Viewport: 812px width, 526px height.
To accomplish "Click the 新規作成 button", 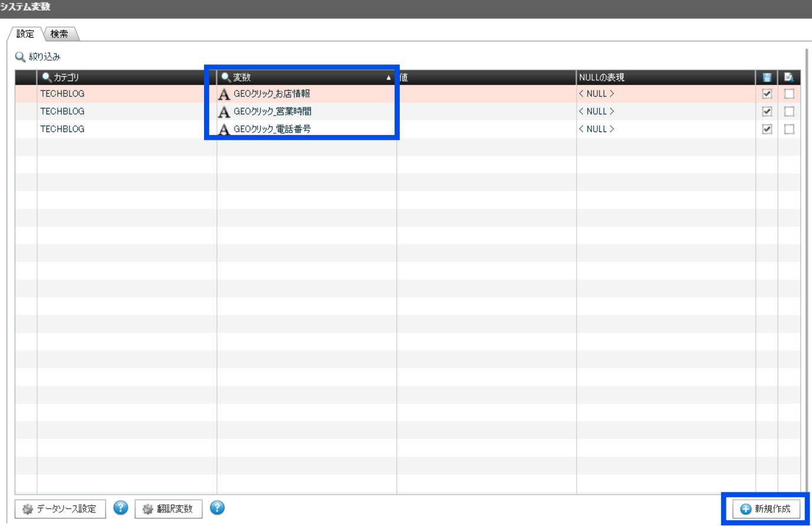I will click(x=765, y=509).
